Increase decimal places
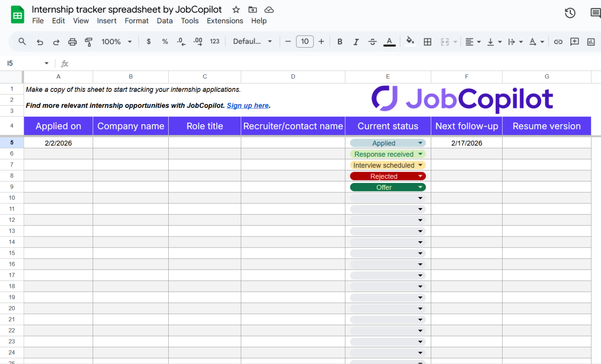 [198, 41]
